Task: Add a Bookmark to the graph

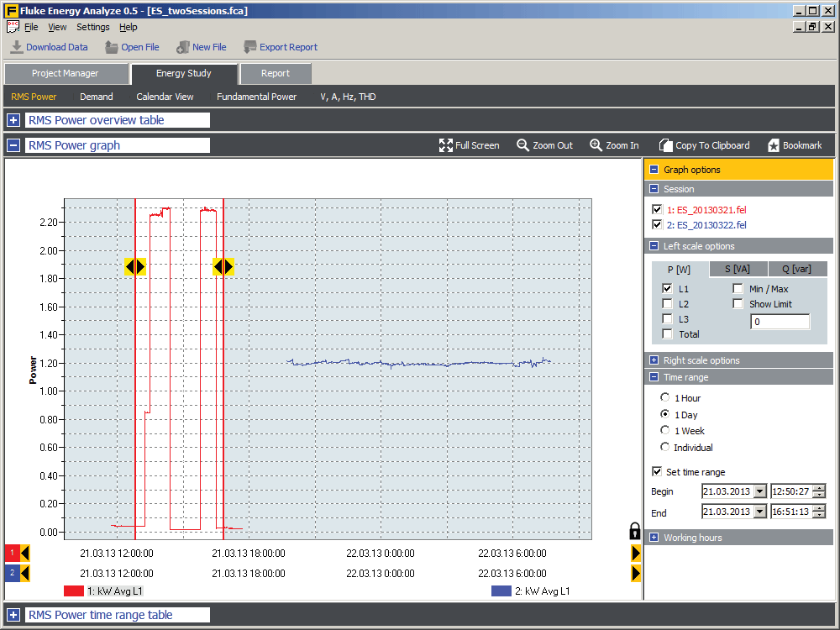Action: tap(774, 145)
